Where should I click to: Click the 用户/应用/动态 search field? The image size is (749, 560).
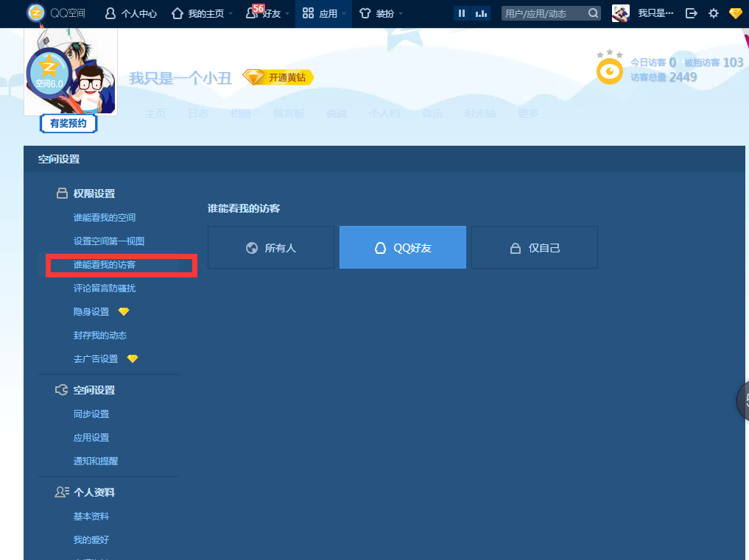(544, 13)
